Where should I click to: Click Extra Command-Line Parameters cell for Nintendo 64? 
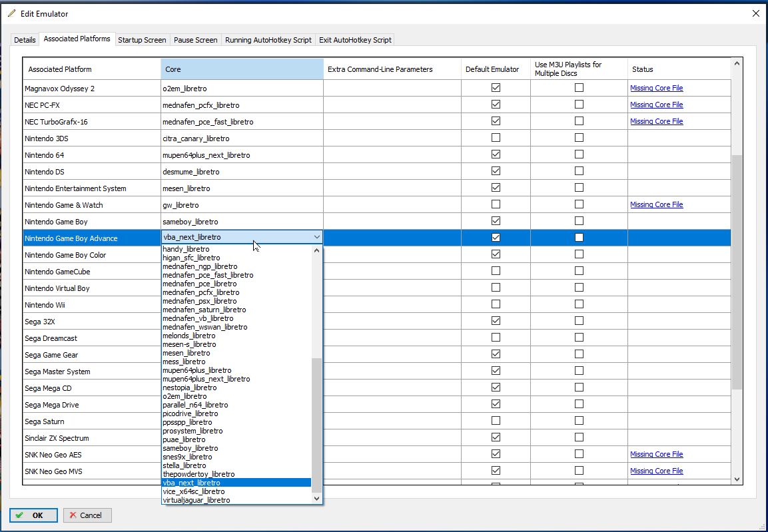coord(392,154)
